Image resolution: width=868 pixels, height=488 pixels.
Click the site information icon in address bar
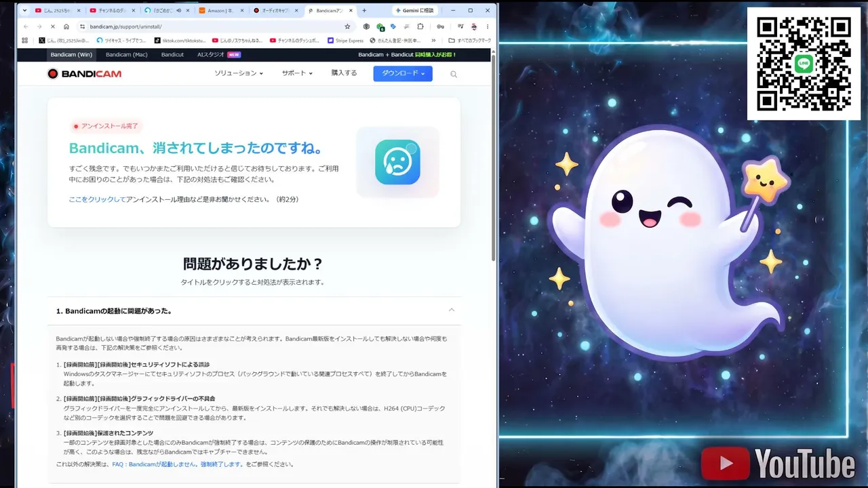click(x=83, y=26)
